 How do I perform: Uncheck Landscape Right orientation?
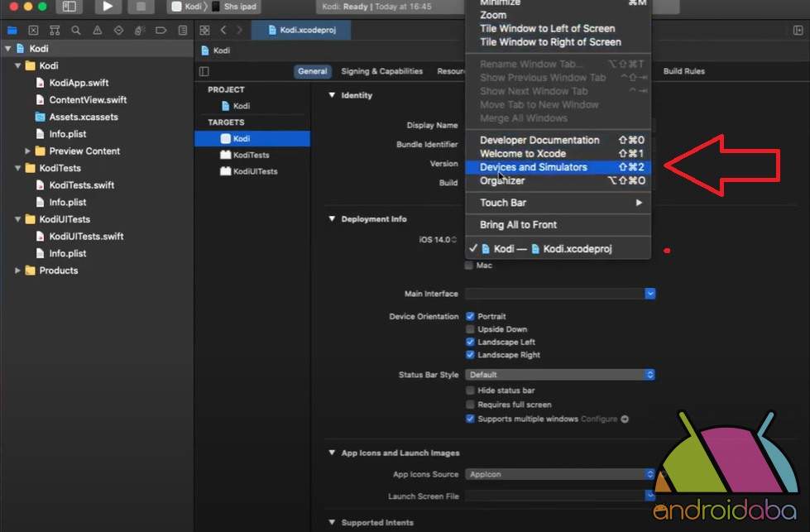(x=470, y=355)
